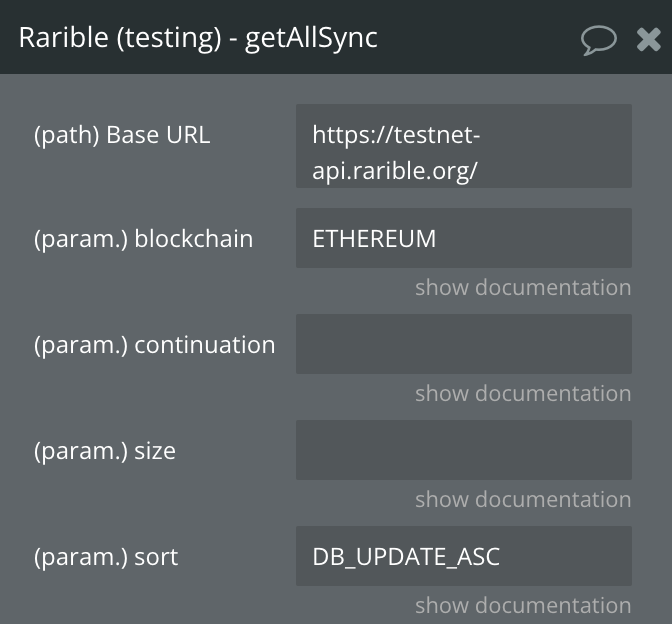Click the DB_UPDATE_ASC value text
The width and height of the screenshot is (672, 624).
pos(406,557)
